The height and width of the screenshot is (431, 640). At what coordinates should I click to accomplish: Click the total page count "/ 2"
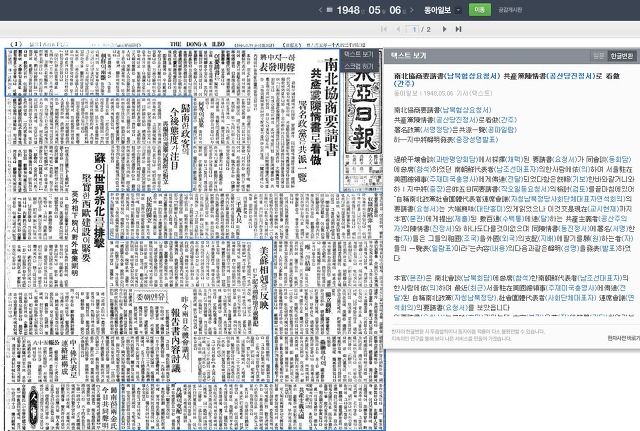tap(426, 29)
